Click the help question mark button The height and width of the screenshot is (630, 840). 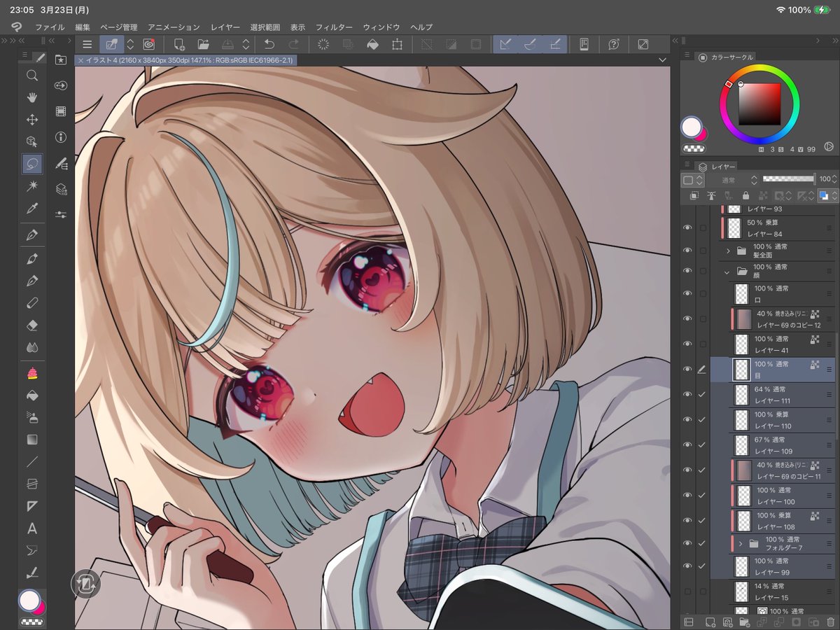615,43
